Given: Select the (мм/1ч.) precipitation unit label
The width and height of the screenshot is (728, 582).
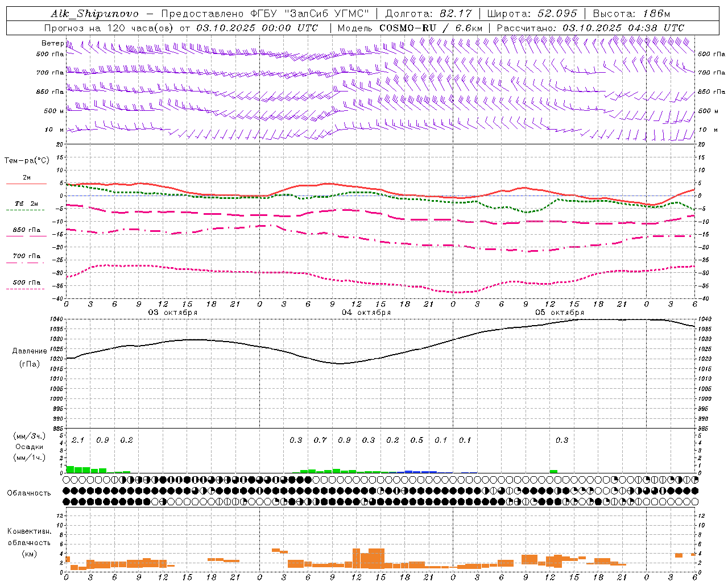Looking at the screenshot, I should point(30,458).
